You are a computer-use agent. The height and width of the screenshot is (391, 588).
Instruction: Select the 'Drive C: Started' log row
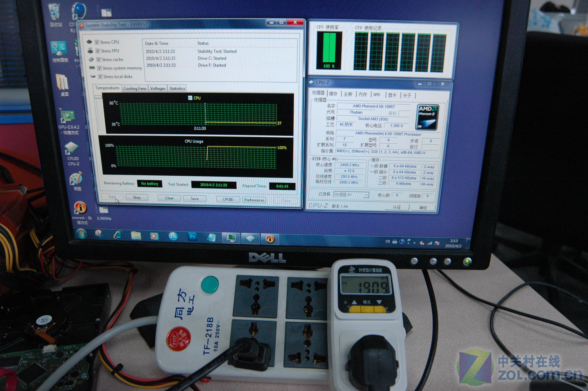point(220,58)
